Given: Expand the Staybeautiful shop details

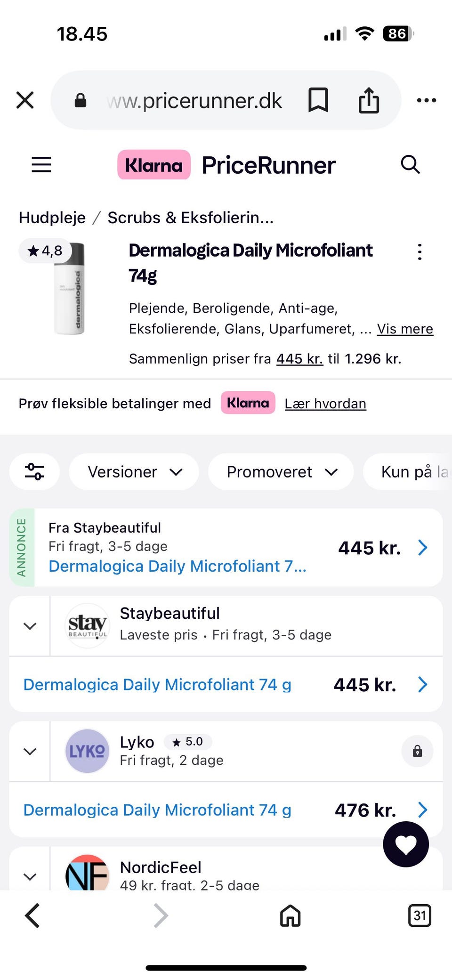Looking at the screenshot, I should click(30, 626).
